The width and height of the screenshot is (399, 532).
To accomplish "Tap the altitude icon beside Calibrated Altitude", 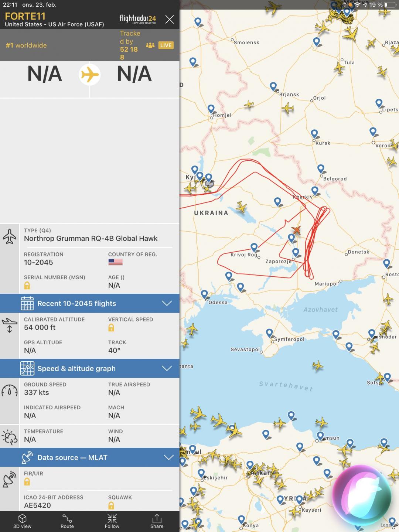I will tap(10, 325).
